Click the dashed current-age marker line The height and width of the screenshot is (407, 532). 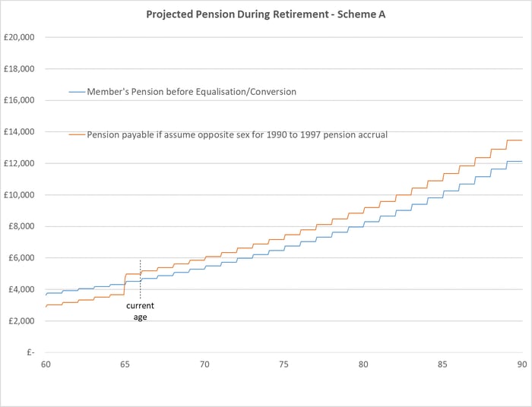(141, 277)
